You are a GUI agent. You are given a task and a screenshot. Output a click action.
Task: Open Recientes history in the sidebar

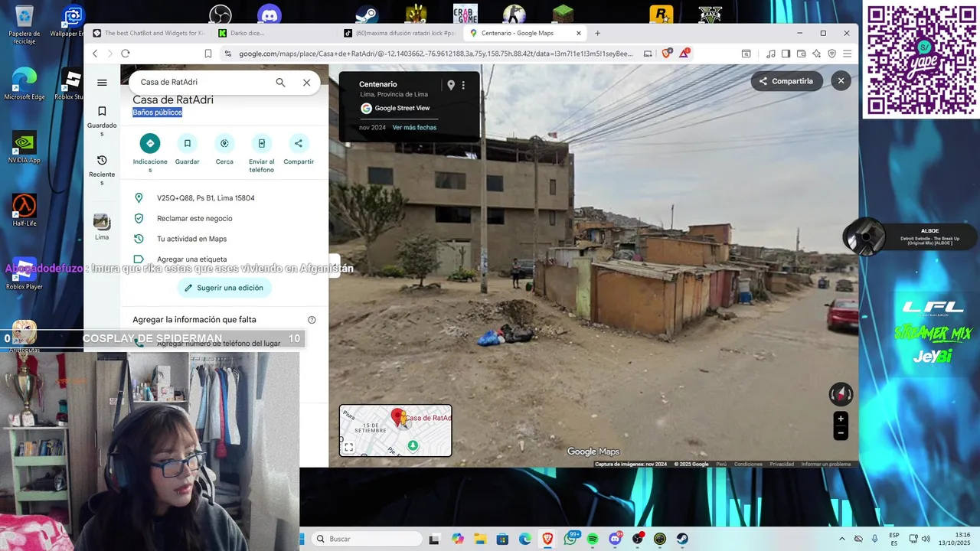(x=102, y=170)
